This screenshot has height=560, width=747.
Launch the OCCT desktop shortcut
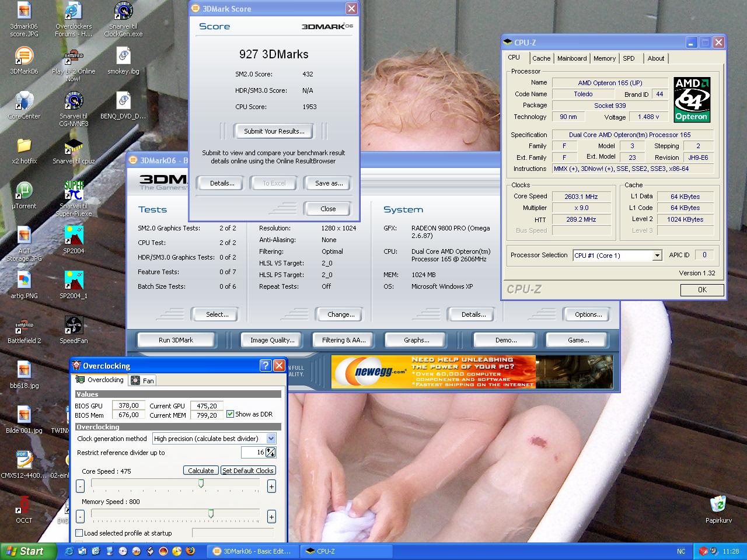tap(24, 510)
